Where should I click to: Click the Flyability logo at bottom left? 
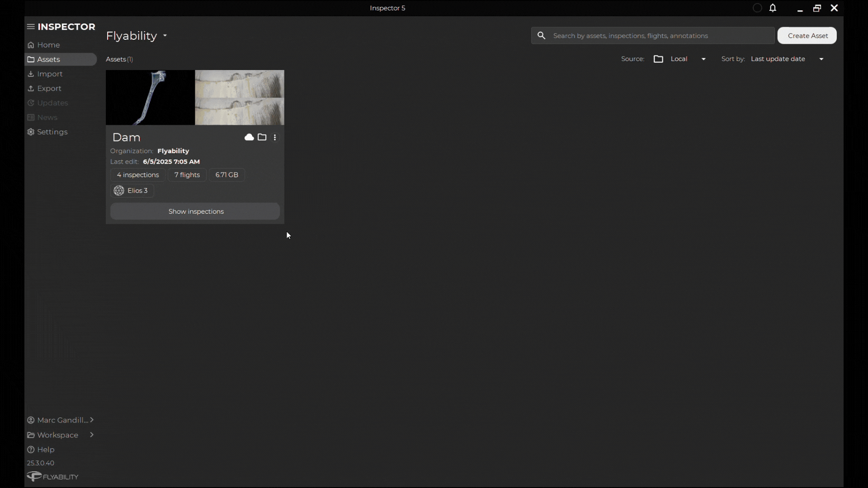point(52,477)
